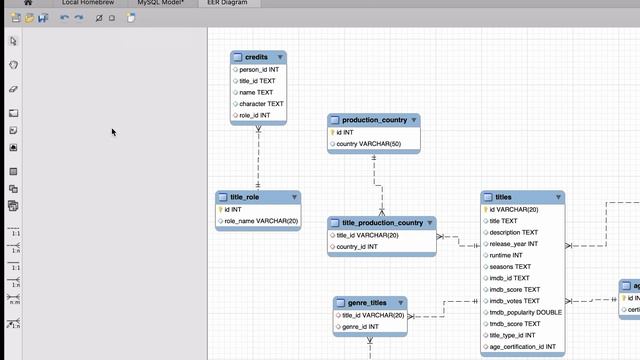Select the credits table header

pos(258,57)
